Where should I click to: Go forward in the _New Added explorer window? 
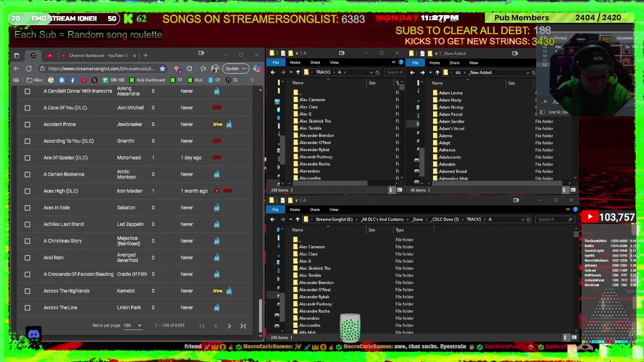pyautogui.click(x=422, y=72)
